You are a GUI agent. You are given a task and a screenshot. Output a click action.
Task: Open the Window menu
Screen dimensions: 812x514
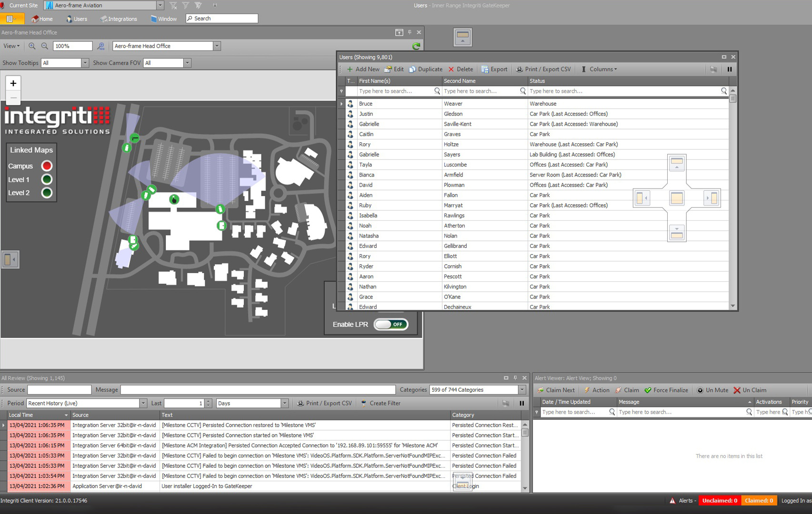163,19
